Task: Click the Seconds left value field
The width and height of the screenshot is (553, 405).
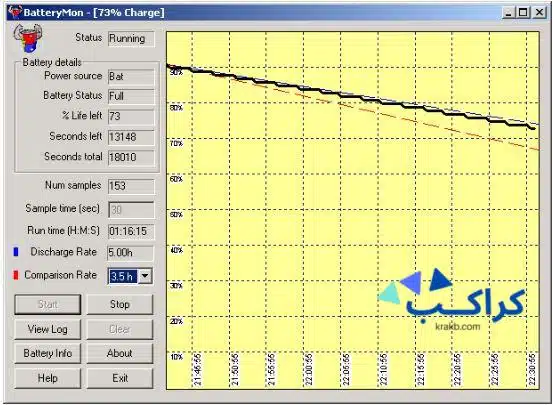Action: point(131,137)
